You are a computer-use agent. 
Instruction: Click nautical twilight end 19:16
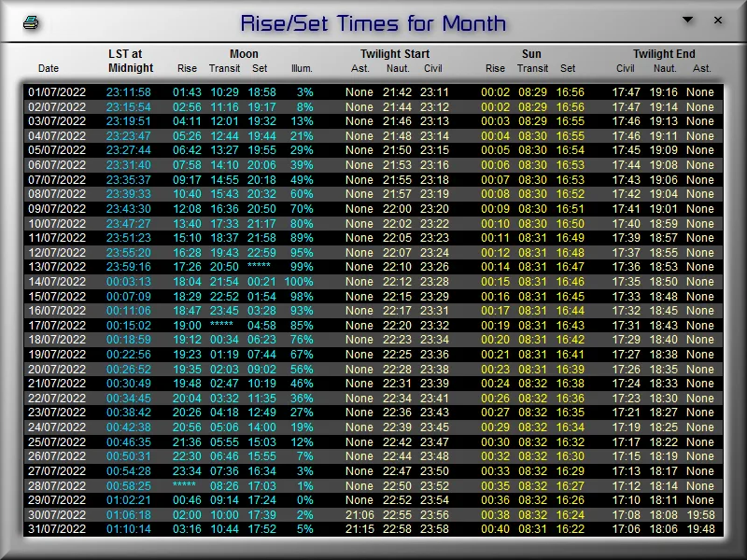pos(663,91)
